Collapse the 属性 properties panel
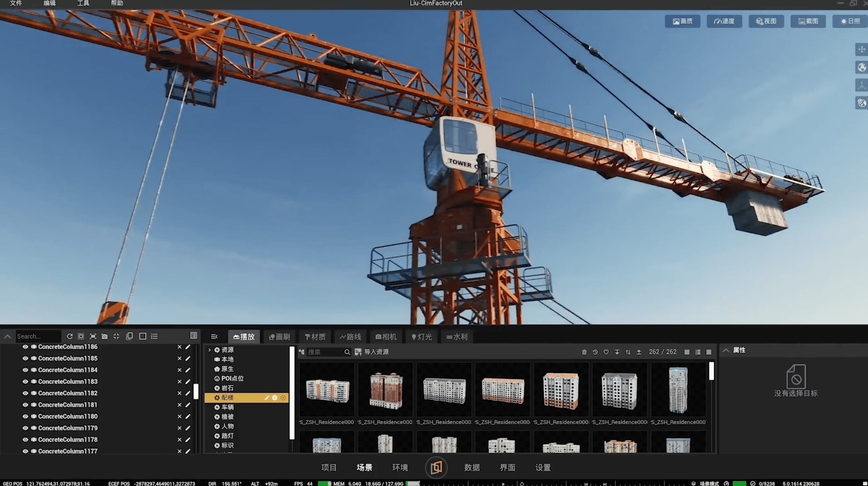 pos(726,350)
